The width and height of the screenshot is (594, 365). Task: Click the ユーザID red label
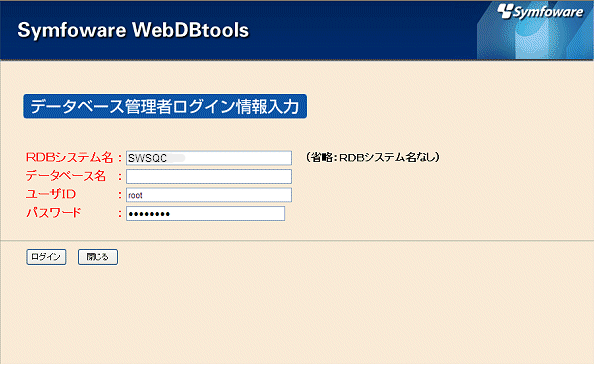click(51, 194)
